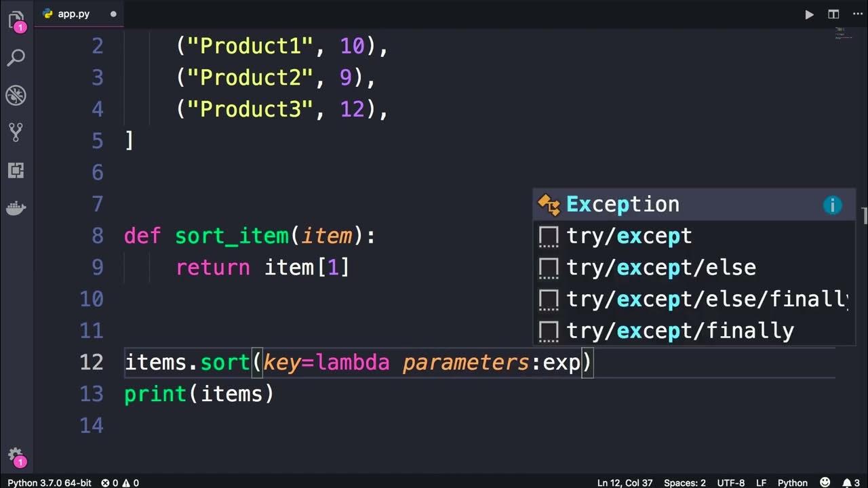
Task: Open the Explorer view in activity bar
Action: click(16, 21)
